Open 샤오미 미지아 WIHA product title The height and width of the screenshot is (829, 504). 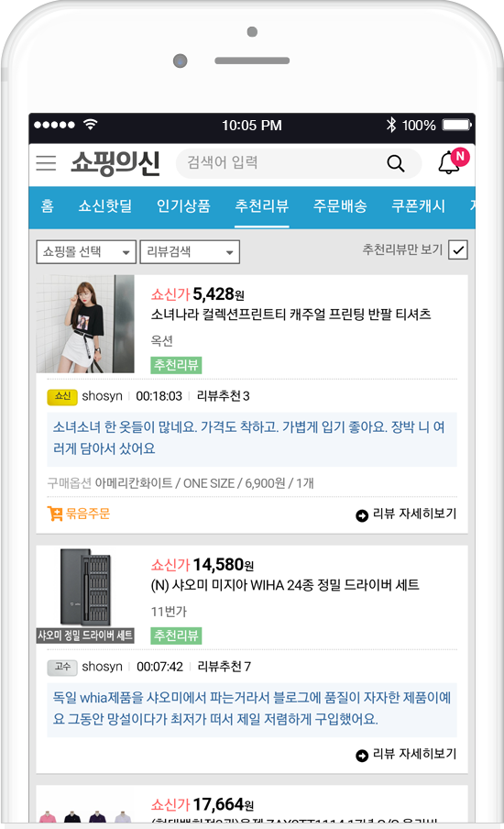tap(285, 585)
